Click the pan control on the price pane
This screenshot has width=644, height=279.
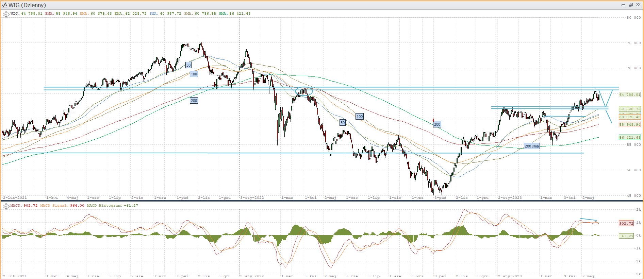6,15
